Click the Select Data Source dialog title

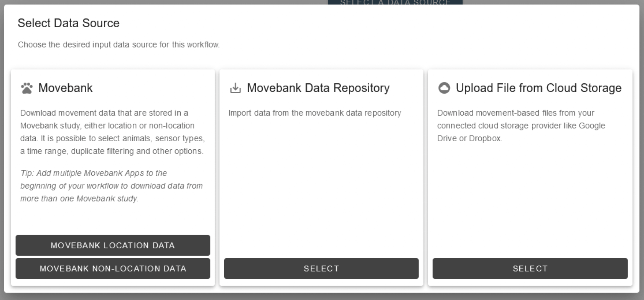pyautogui.click(x=69, y=23)
